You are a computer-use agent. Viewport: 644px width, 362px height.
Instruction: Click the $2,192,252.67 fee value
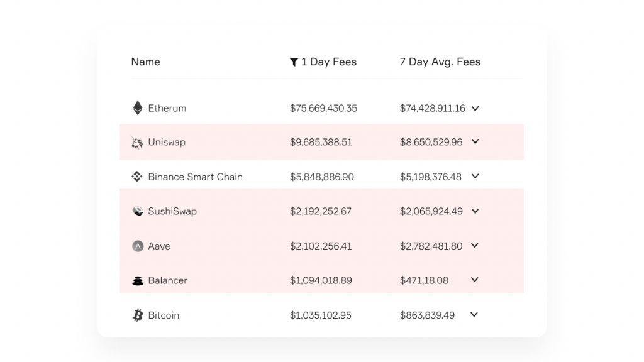[321, 211]
